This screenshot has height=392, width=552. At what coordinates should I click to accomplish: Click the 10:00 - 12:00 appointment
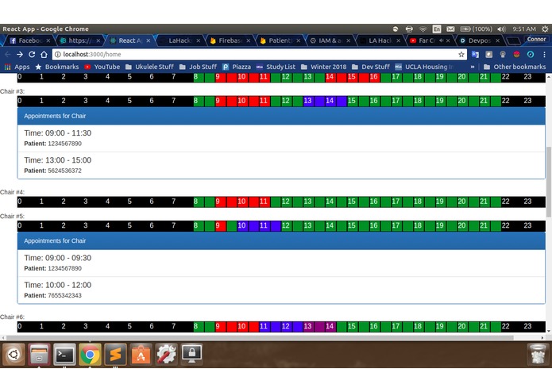[281, 290]
